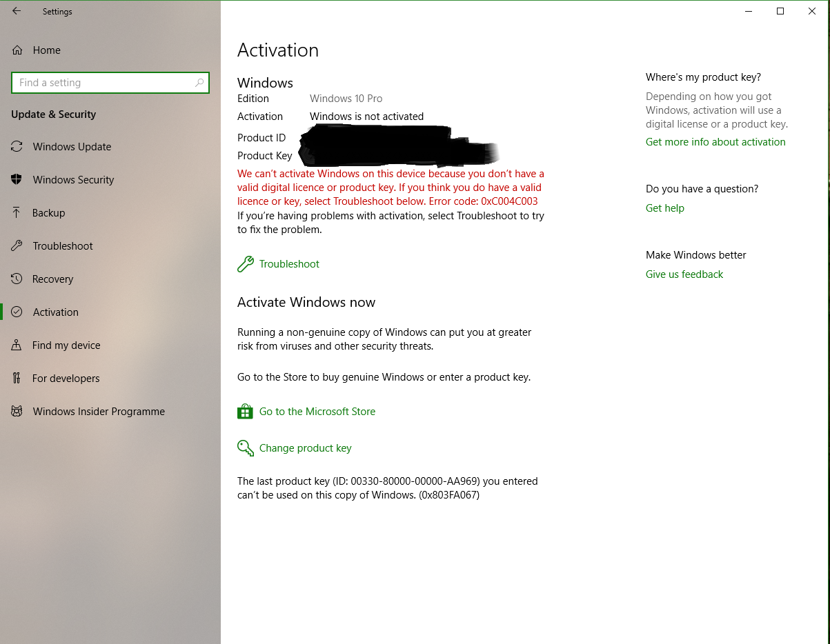
Task: Click the Get help link
Action: pos(665,208)
